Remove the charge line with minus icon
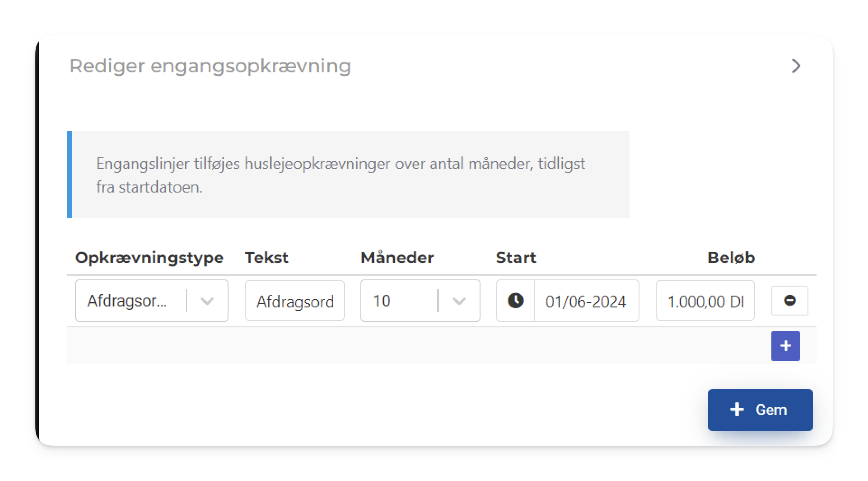This screenshot has width=868, height=481. [789, 301]
